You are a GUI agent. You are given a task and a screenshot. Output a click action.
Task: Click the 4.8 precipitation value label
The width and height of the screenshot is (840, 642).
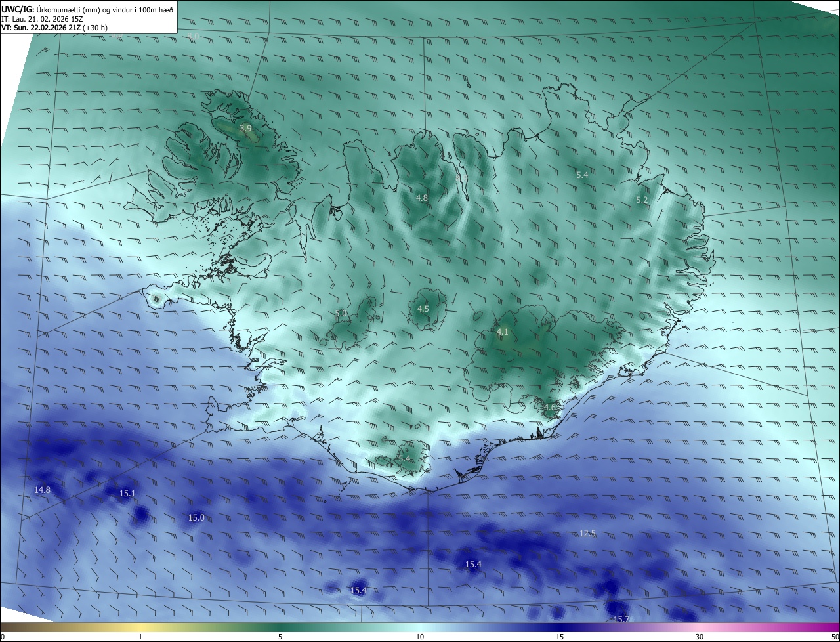[x=422, y=198]
